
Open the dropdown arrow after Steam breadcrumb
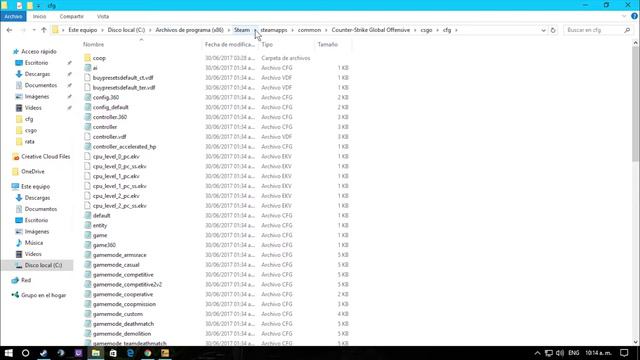click(x=256, y=30)
